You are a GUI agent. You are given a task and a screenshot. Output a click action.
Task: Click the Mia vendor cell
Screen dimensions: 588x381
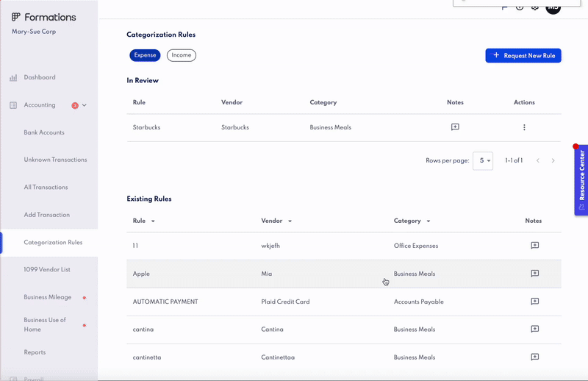[x=267, y=274]
